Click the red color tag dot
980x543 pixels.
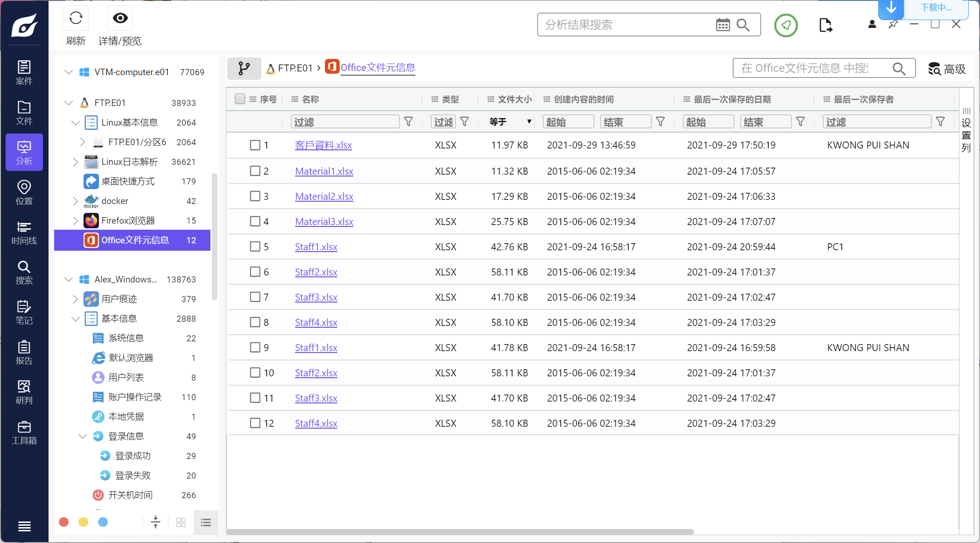[64, 522]
